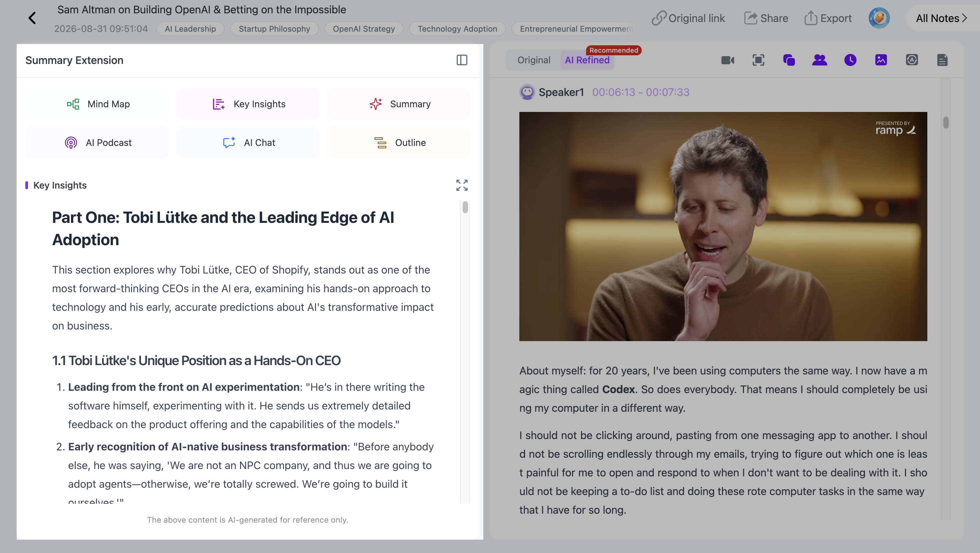Click the document notes icon
Image resolution: width=980 pixels, height=553 pixels.
(x=942, y=60)
